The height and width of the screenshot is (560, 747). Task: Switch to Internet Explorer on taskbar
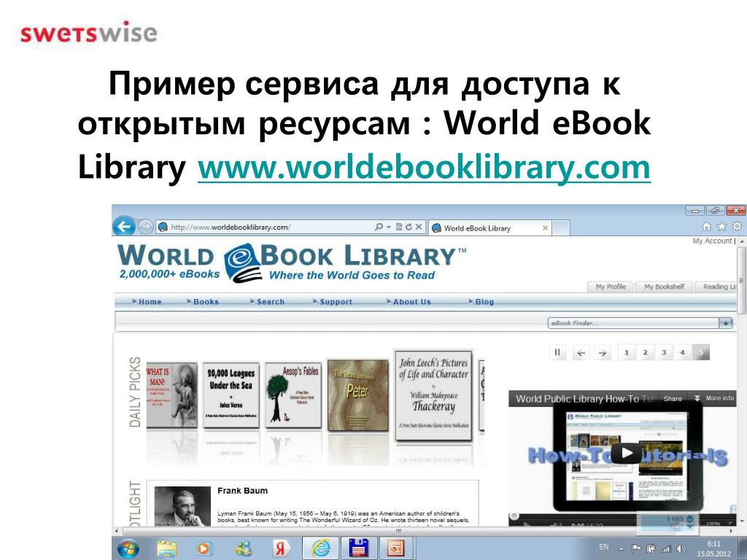point(321,548)
